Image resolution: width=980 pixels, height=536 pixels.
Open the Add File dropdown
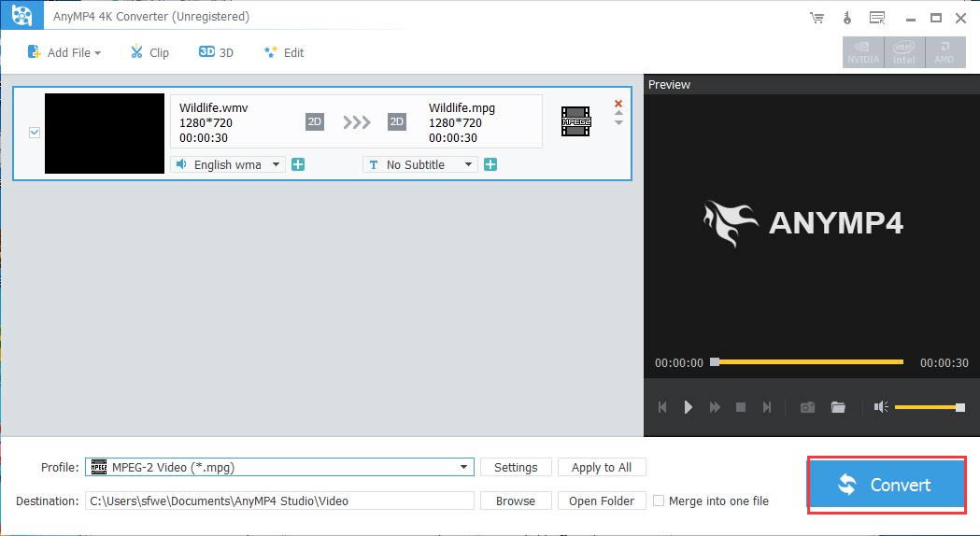[x=64, y=52]
